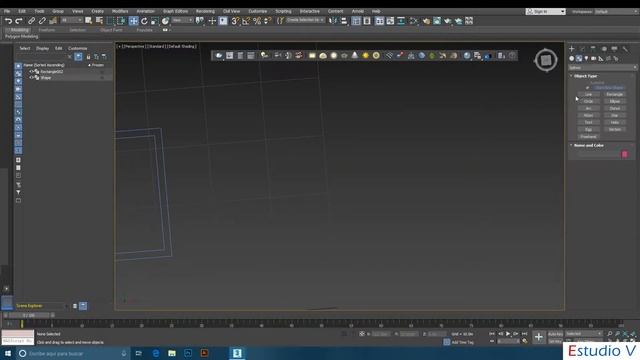Open the Workspaces Default dropdown
This screenshot has width=640, height=360.
[616, 11]
